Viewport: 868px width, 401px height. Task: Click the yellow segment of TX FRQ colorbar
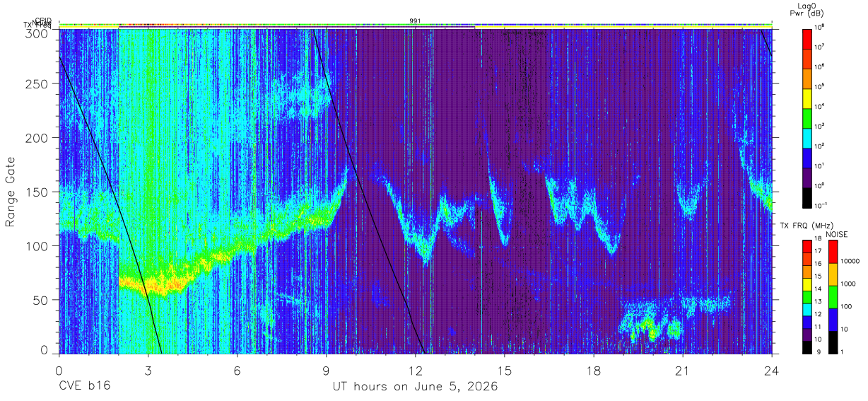tap(807, 283)
